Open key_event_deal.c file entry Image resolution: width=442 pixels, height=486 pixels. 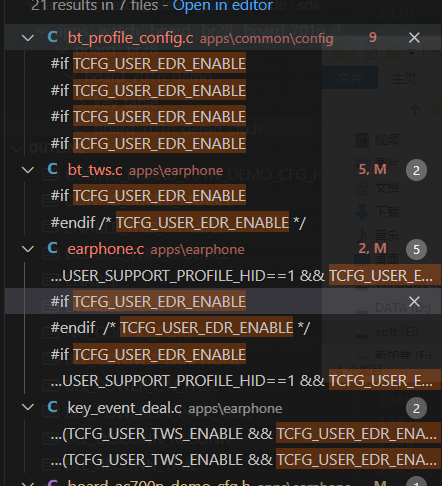click(x=124, y=408)
